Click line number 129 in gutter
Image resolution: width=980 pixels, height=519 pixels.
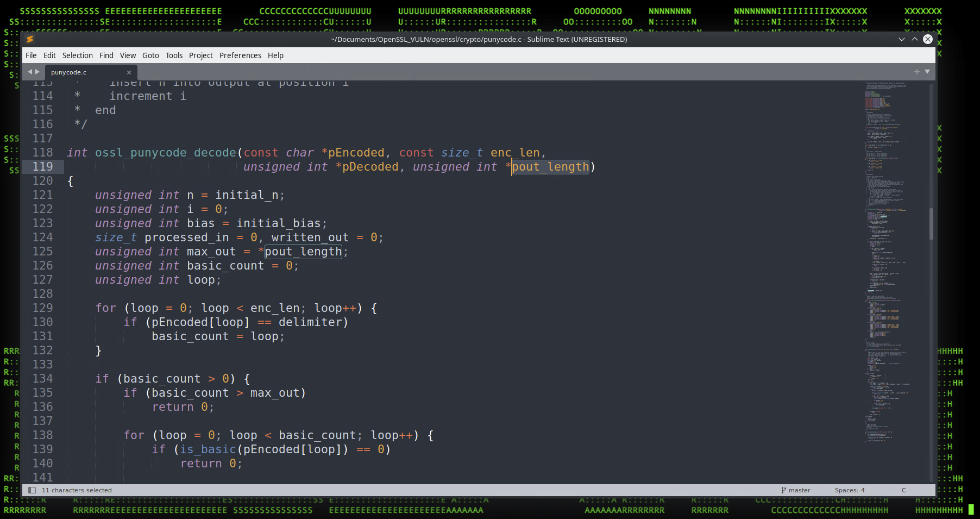[x=42, y=308]
